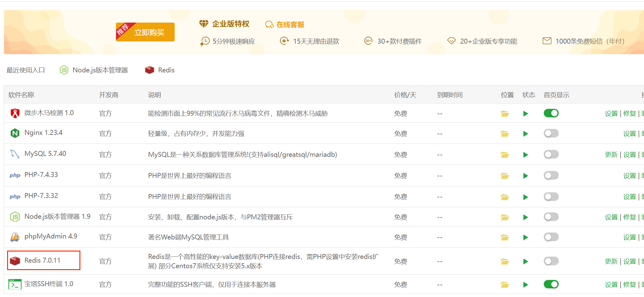
Task: Open folder location for PHP-7.3.32
Action: click(x=505, y=197)
